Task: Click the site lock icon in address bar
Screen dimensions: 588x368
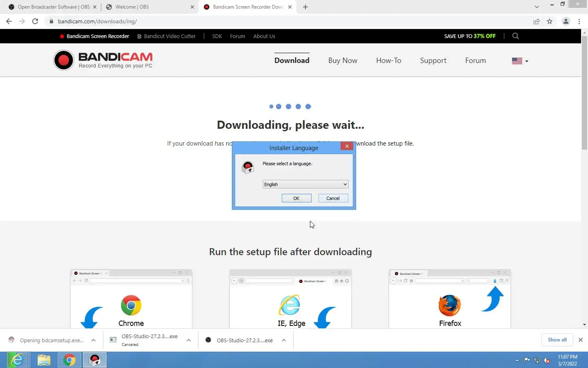Action: (x=51, y=21)
